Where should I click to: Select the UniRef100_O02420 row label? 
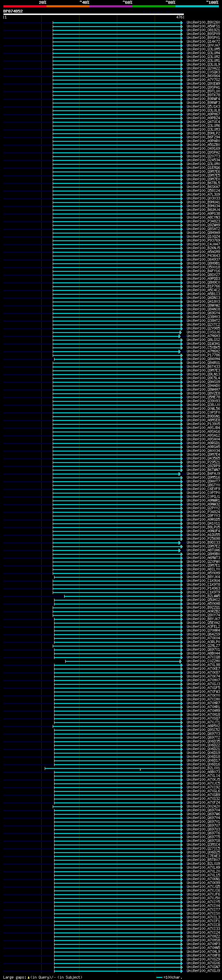203,807
